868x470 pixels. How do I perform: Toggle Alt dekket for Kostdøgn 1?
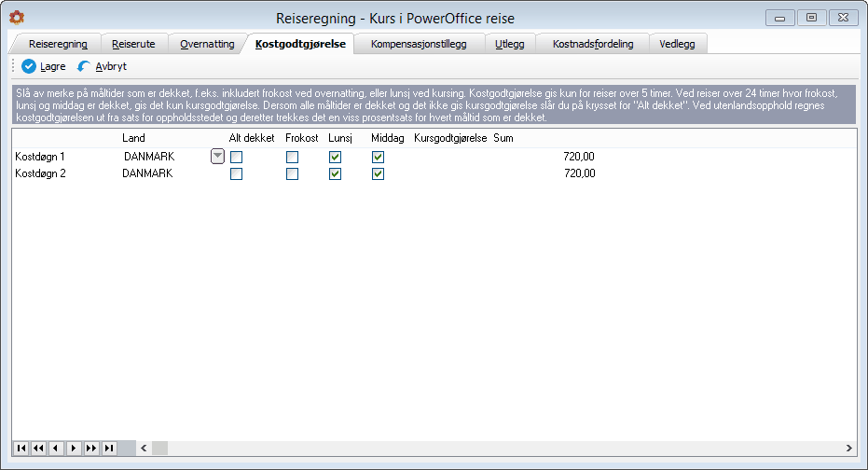(237, 158)
